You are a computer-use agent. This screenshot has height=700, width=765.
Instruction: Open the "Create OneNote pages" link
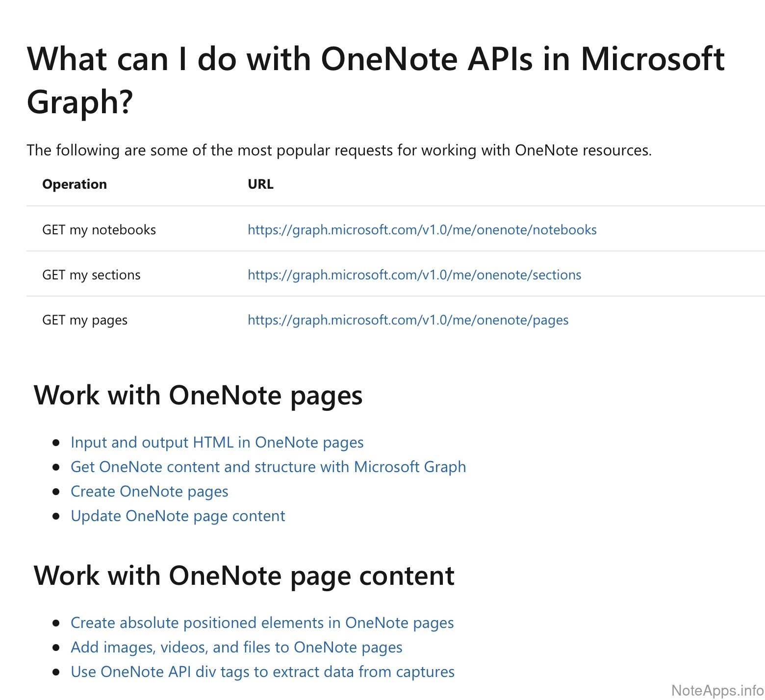[150, 491]
